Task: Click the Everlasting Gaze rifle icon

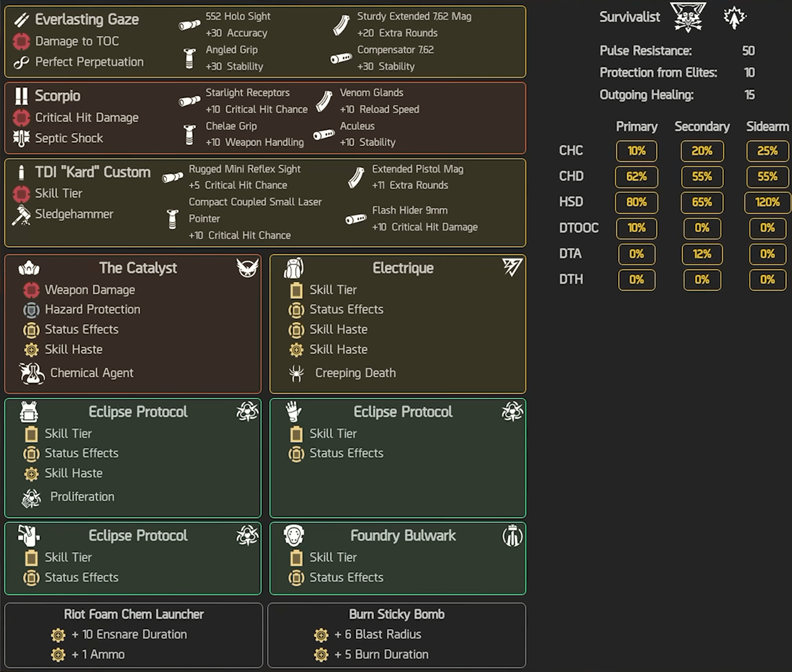Action: (x=21, y=20)
